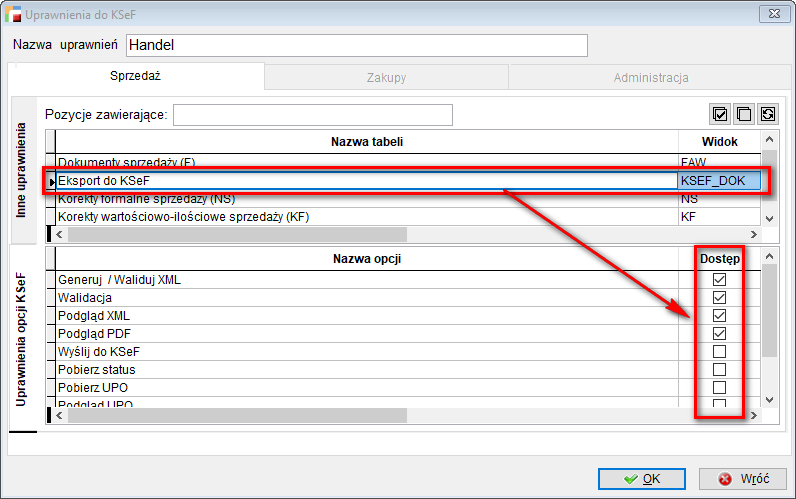The width and height of the screenshot is (796, 499).
Task: Click the Nazwa uprawnień field containing Handel
Action: click(x=356, y=46)
